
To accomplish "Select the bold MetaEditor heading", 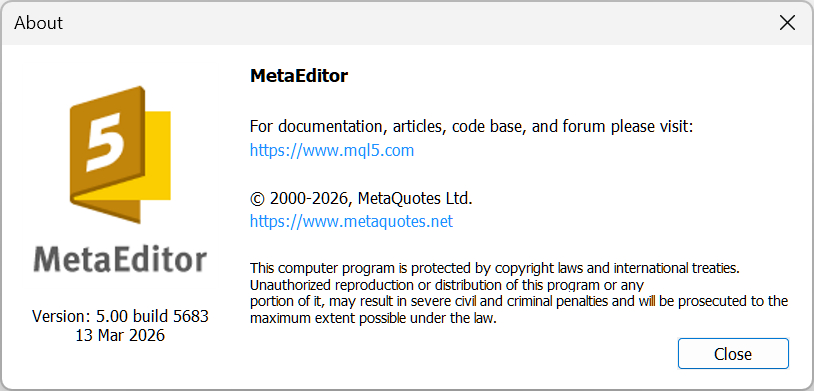I will (x=299, y=76).
